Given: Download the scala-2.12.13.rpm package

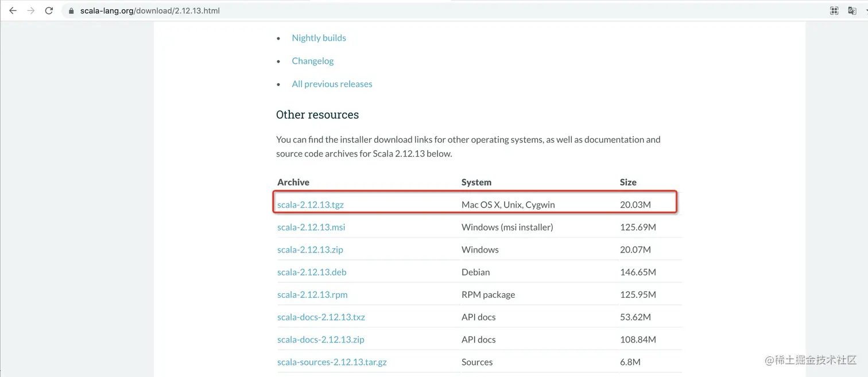Looking at the screenshot, I should (x=312, y=294).
